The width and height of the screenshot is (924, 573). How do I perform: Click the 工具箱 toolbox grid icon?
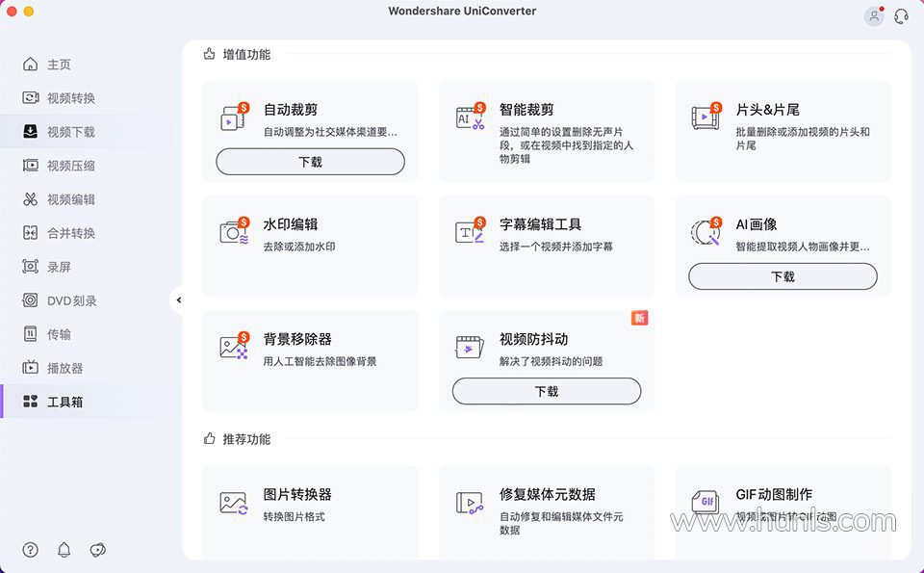point(30,402)
